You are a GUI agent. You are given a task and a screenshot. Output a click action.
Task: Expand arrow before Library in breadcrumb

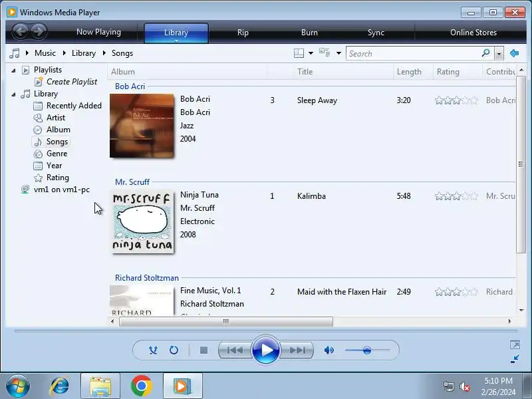click(x=64, y=53)
